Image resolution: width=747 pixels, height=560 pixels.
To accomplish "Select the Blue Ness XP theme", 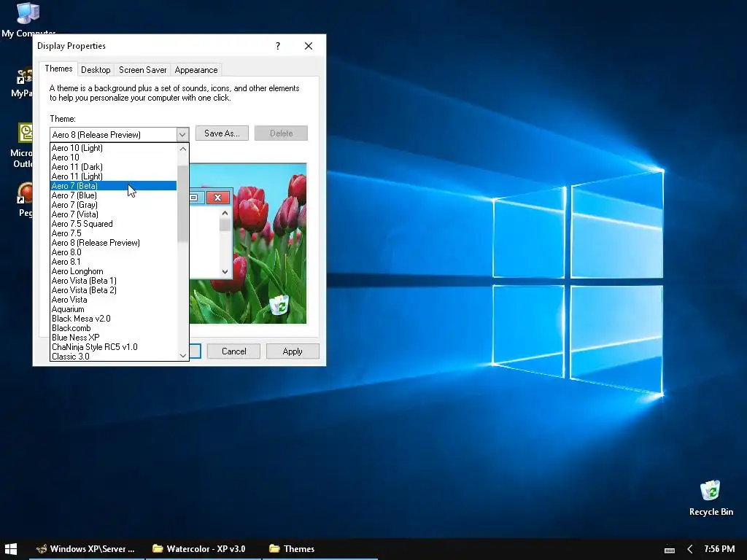I will click(113, 338).
